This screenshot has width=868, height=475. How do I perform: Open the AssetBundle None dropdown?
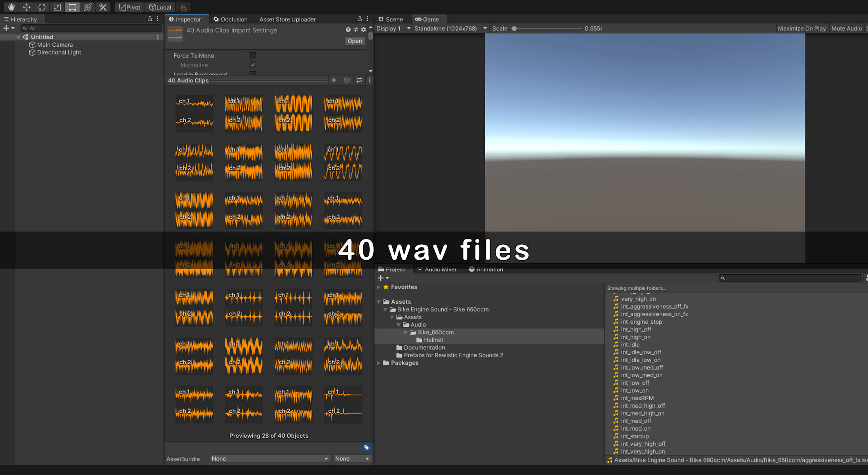[x=269, y=458]
